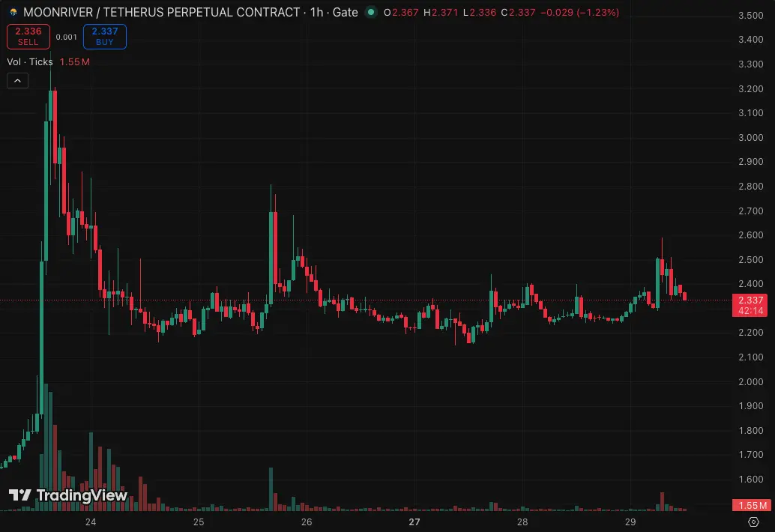Click the red 1.55 M volume axis label
The image size is (775, 532).
pos(751,505)
